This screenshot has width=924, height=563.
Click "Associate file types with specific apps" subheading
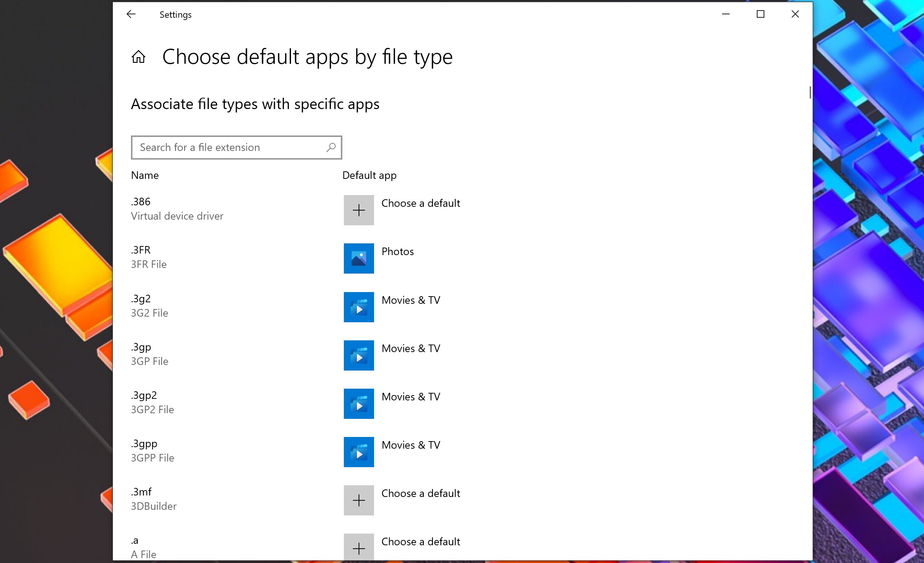[255, 104]
